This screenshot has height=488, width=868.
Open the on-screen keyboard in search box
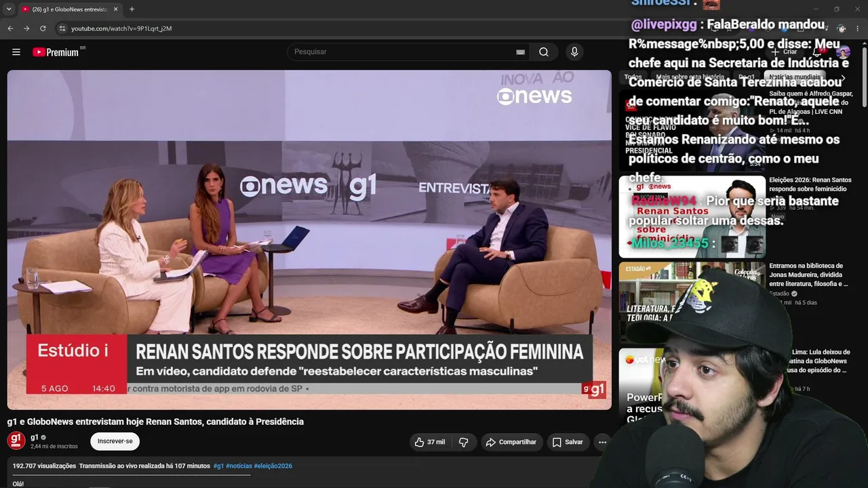(520, 52)
